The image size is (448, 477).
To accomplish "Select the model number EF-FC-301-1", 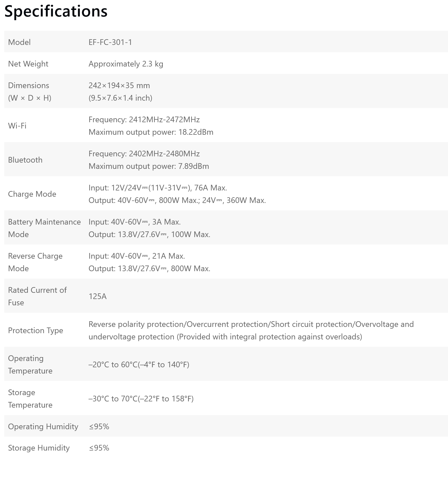I will 110,42.
